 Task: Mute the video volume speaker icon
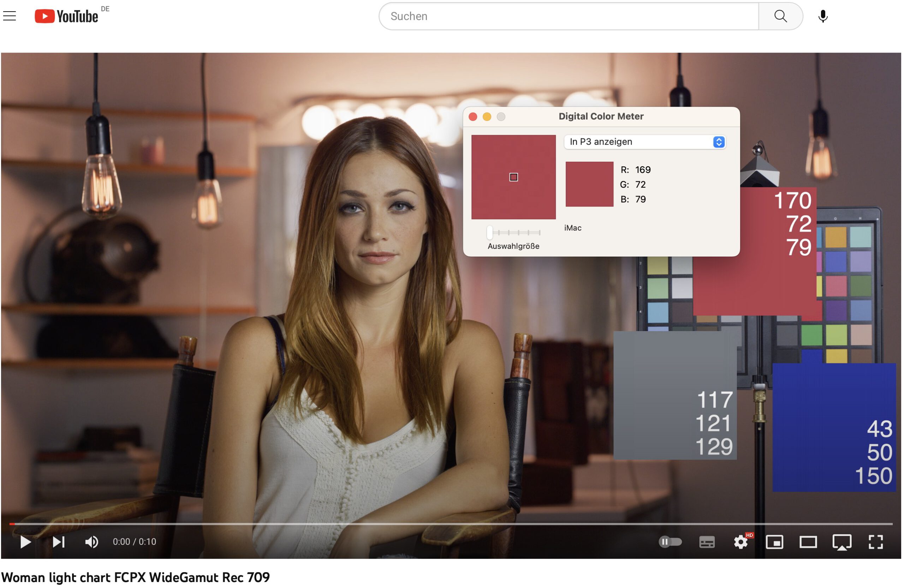point(91,542)
